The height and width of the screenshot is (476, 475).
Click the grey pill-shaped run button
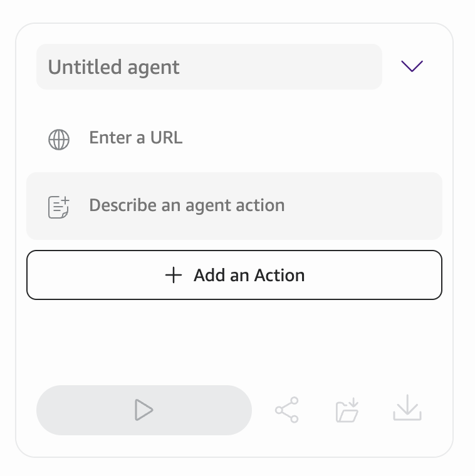(x=144, y=410)
